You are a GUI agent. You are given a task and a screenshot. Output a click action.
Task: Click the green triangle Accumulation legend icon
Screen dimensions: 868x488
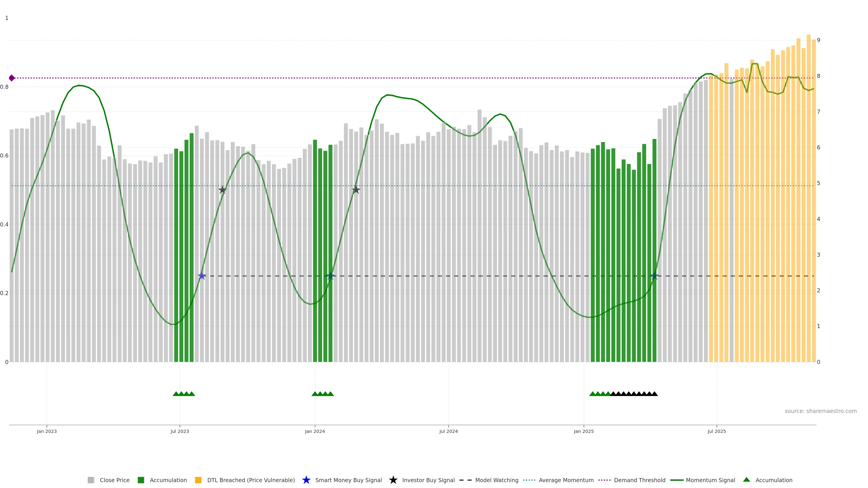coord(746,480)
